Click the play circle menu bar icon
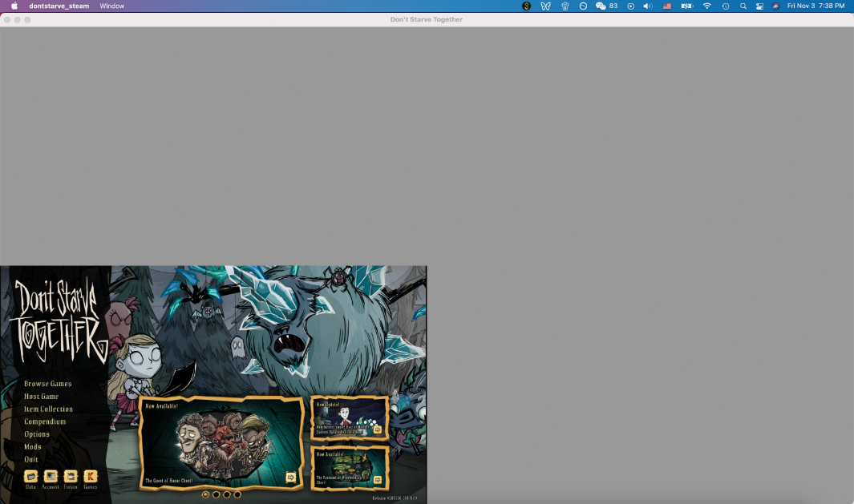Image resolution: width=854 pixels, height=504 pixels. 631,6
